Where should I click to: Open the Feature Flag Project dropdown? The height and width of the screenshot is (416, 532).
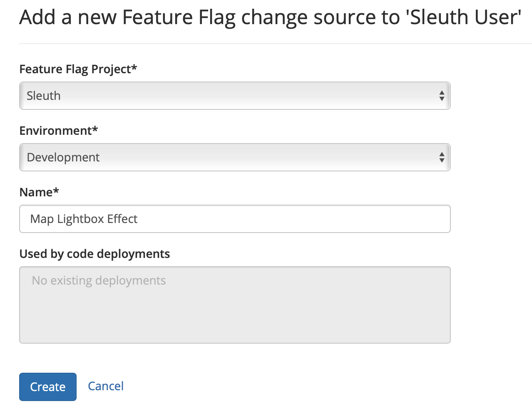[234, 96]
